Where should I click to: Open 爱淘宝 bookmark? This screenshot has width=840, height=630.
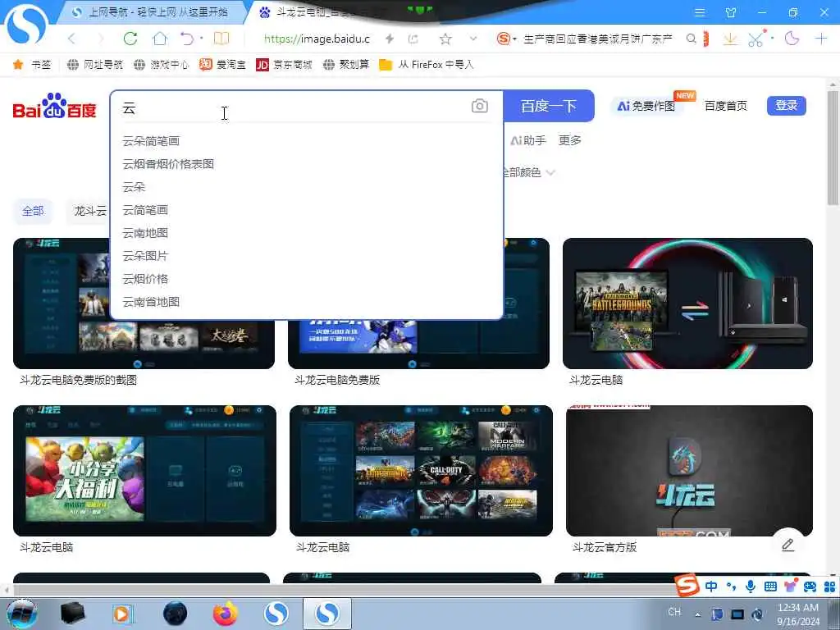222,64
